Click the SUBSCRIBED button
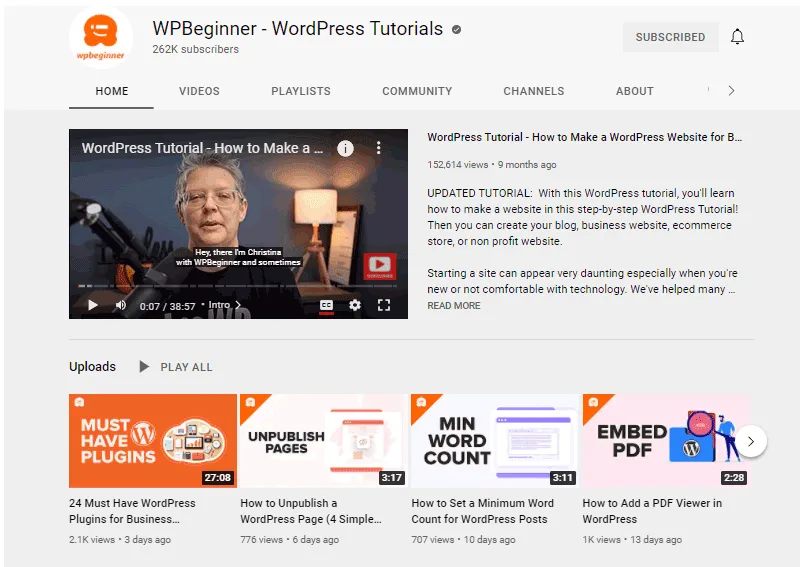800x567 pixels. click(x=670, y=37)
